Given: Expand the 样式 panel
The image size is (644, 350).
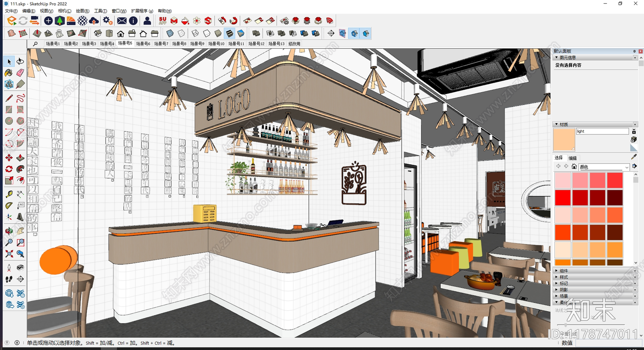Looking at the screenshot, I should (x=557, y=277).
